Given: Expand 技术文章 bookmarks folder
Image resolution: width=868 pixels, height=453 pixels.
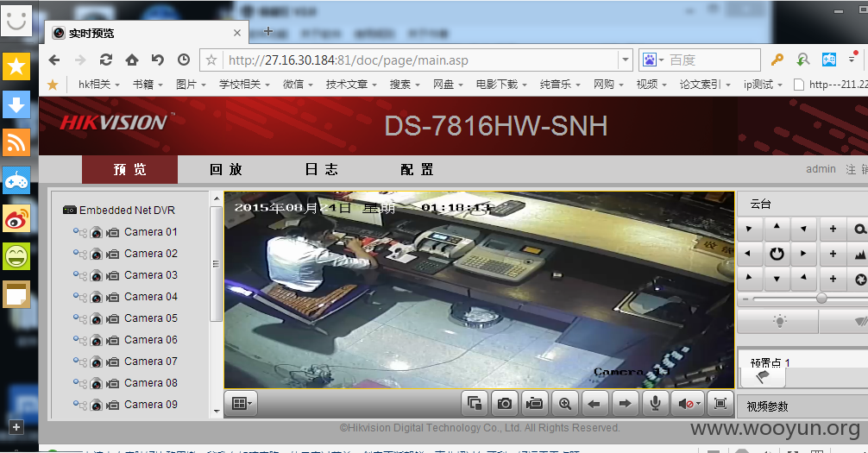Looking at the screenshot, I should 351,85.
